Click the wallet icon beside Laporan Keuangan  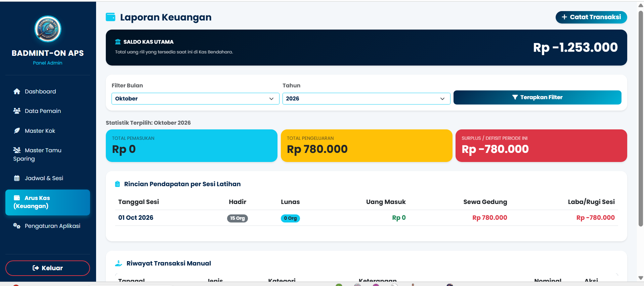point(111,17)
